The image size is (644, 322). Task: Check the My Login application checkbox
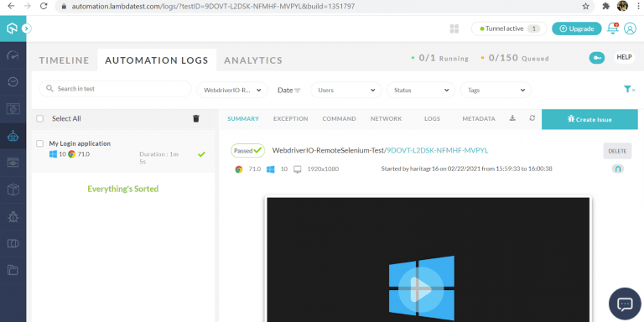click(40, 143)
